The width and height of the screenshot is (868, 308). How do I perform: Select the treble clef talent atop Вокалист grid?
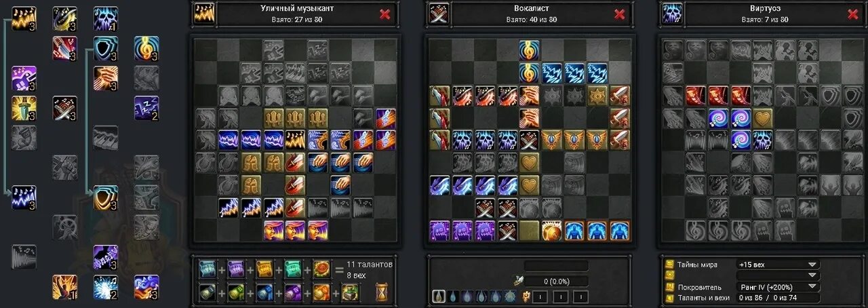point(530,50)
